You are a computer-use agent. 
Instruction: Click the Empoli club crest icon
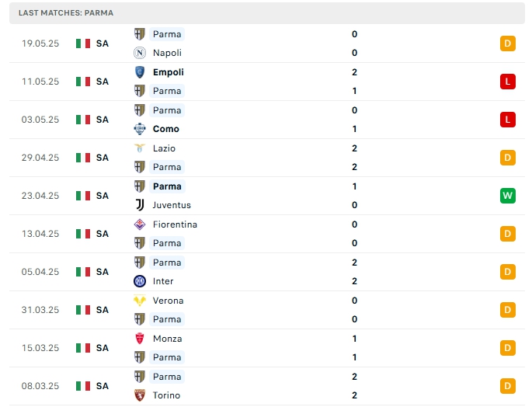point(140,72)
